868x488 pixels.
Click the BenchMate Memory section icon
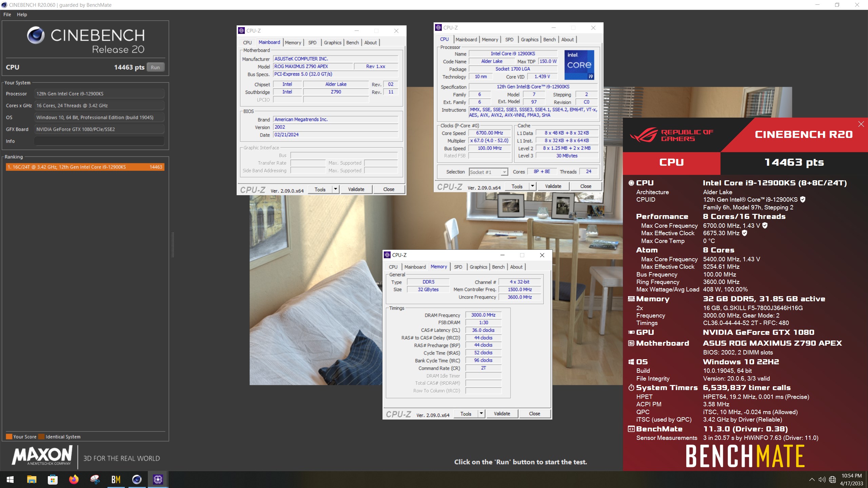[x=631, y=299]
